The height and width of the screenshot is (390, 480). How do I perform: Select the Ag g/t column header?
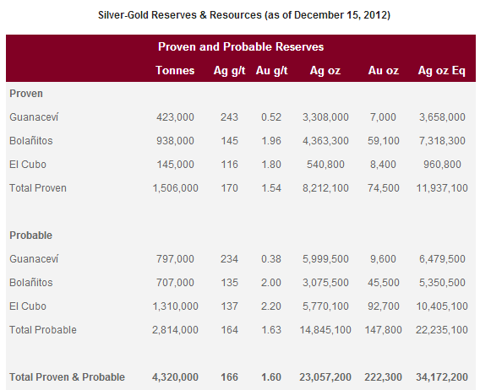pyautogui.click(x=229, y=71)
